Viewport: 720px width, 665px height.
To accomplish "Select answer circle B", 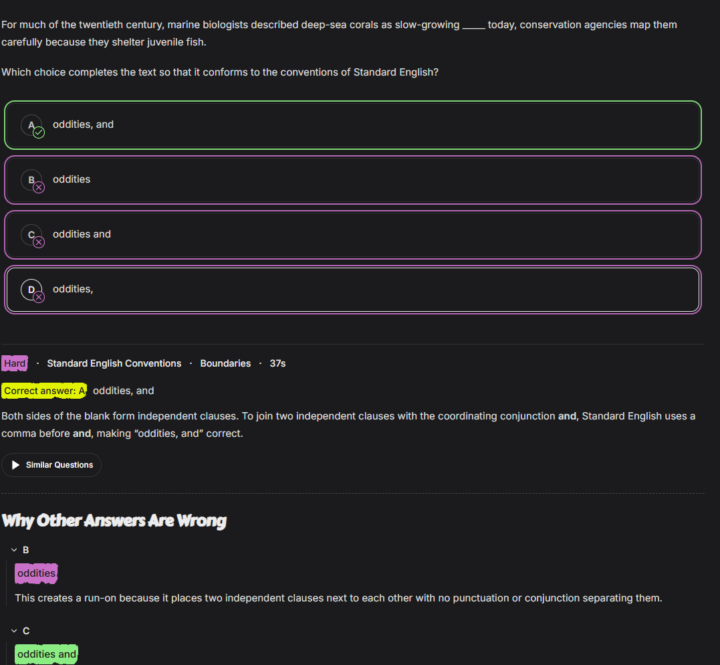I will coord(31,180).
